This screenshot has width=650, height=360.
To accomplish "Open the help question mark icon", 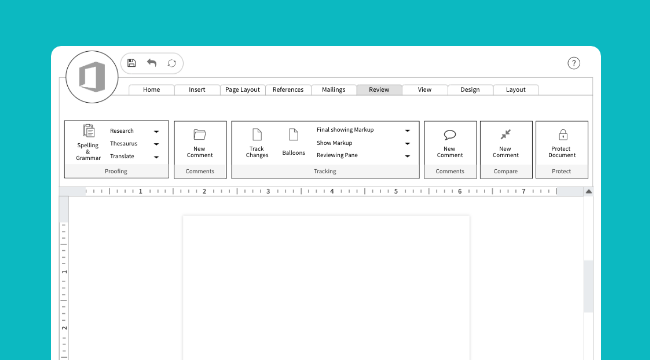I will coord(574,63).
